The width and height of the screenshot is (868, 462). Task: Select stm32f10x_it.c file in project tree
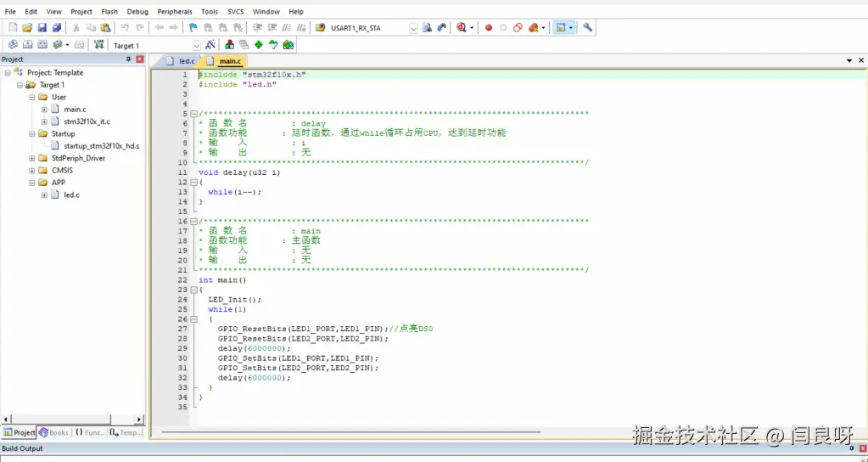point(87,121)
